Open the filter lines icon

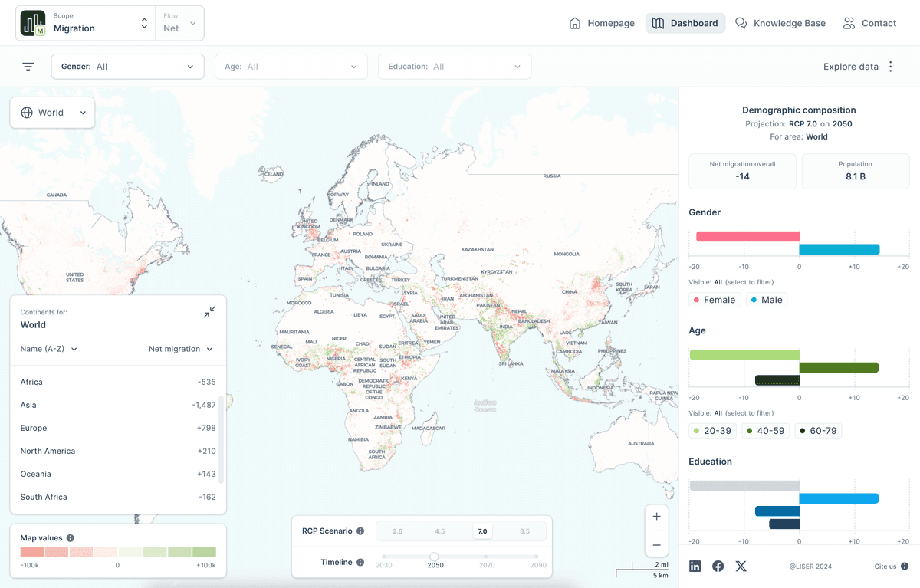tap(28, 67)
